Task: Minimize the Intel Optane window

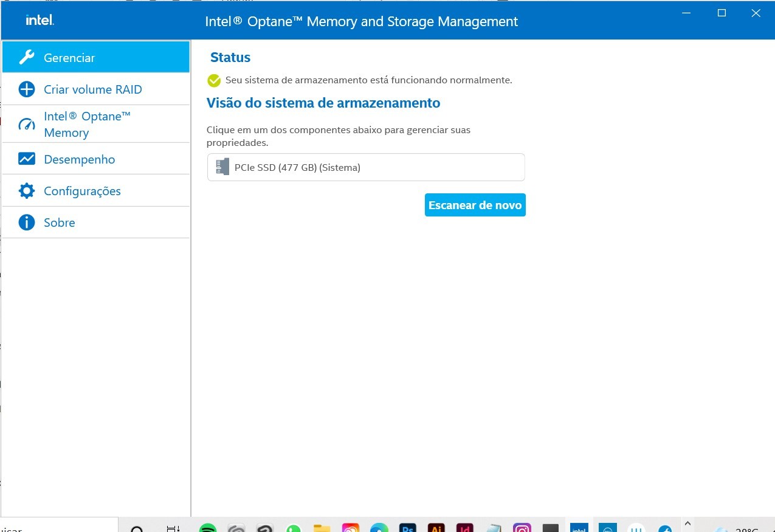Action: (x=687, y=13)
